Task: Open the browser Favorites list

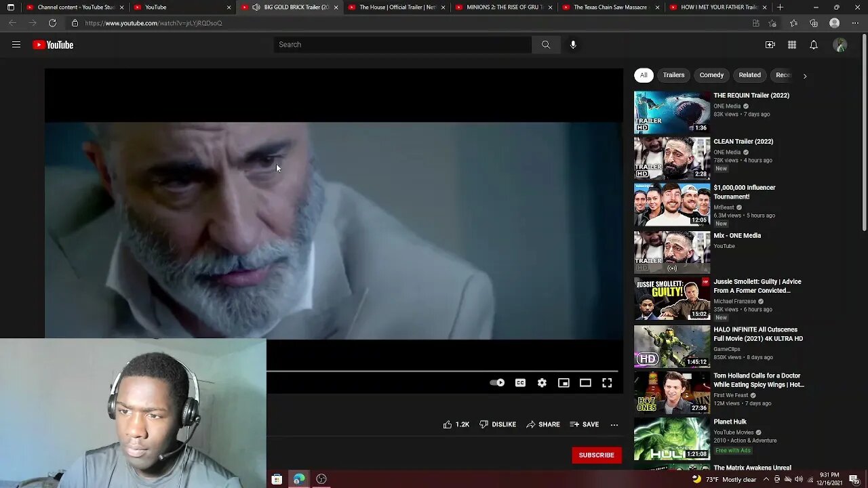Action: point(793,23)
